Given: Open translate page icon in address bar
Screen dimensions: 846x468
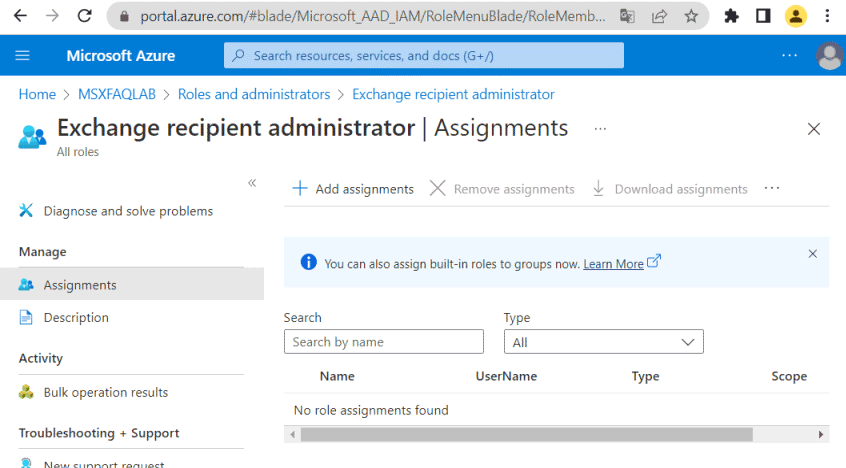Looking at the screenshot, I should tap(627, 16).
